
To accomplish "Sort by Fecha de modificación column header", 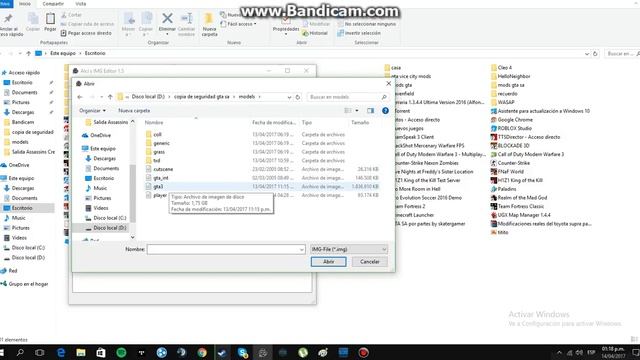I will coord(274,122).
